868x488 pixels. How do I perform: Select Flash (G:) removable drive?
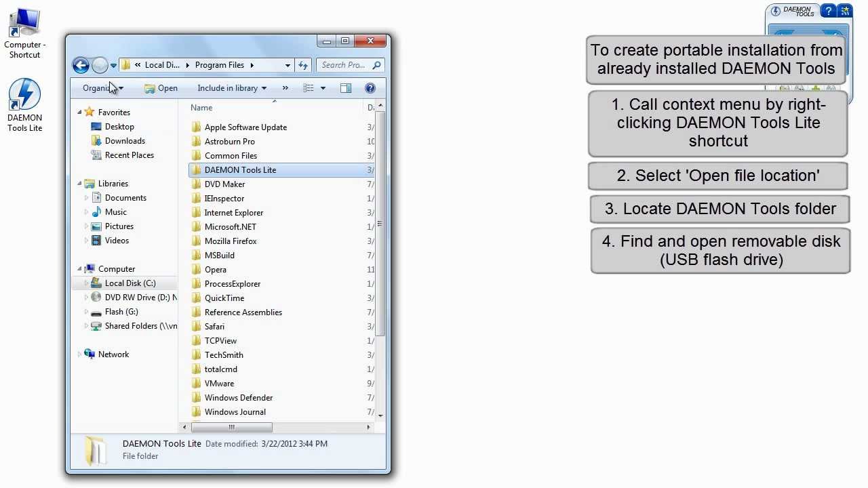point(121,312)
